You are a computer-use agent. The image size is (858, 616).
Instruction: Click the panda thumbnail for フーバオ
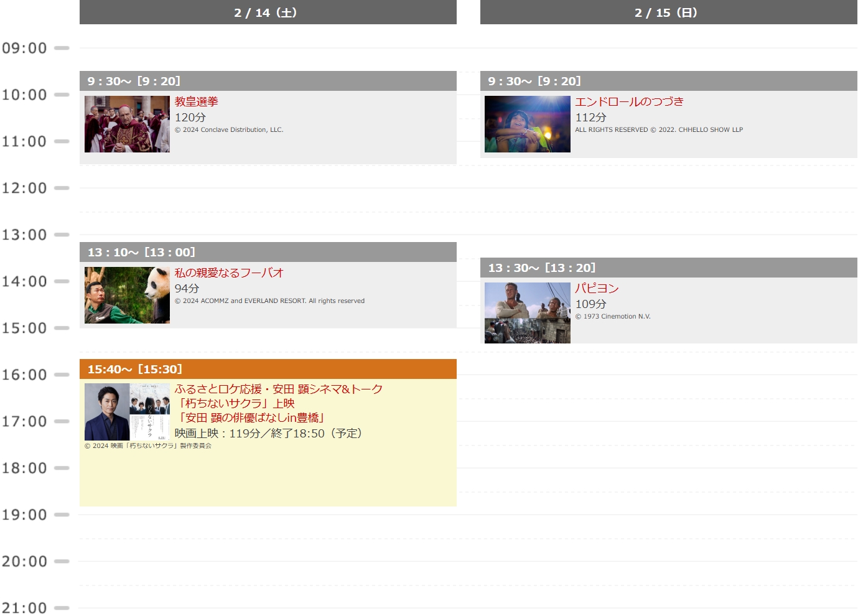[x=127, y=295]
